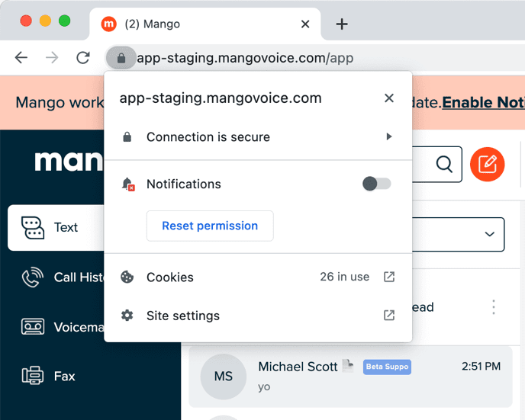The width and height of the screenshot is (525, 420).
Task: Close the site info popup
Action: point(389,98)
